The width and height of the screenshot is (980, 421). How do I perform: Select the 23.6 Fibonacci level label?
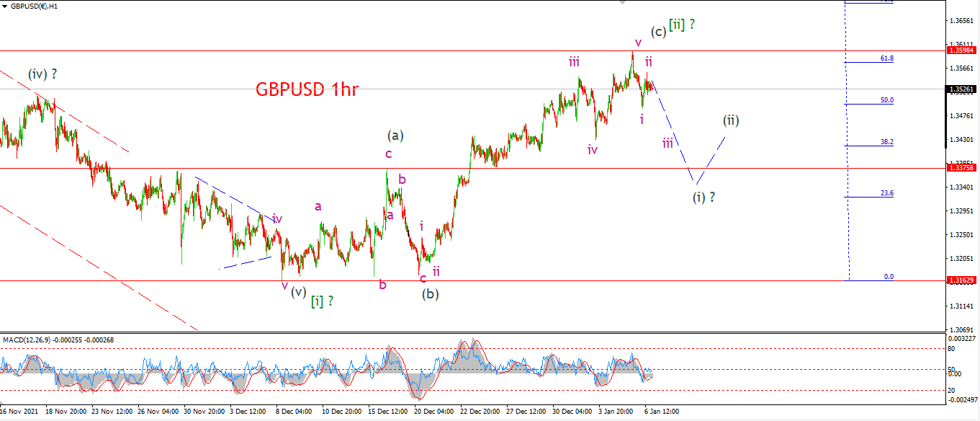click(887, 193)
